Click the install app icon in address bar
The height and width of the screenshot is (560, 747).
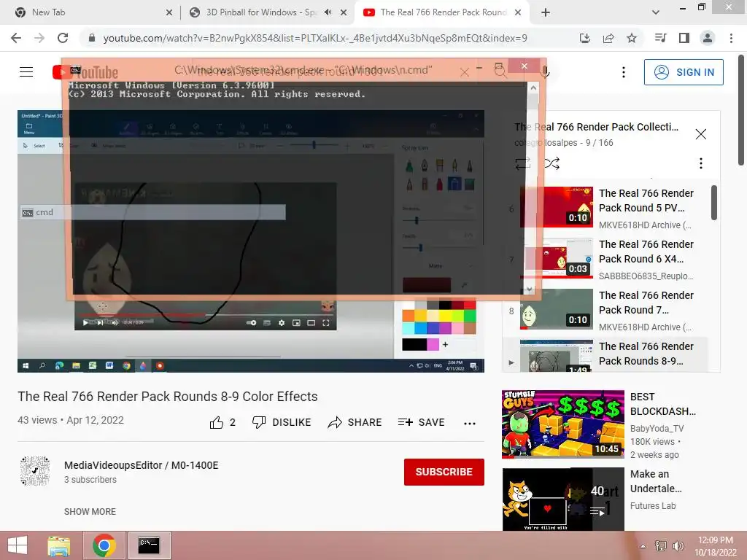click(x=585, y=38)
